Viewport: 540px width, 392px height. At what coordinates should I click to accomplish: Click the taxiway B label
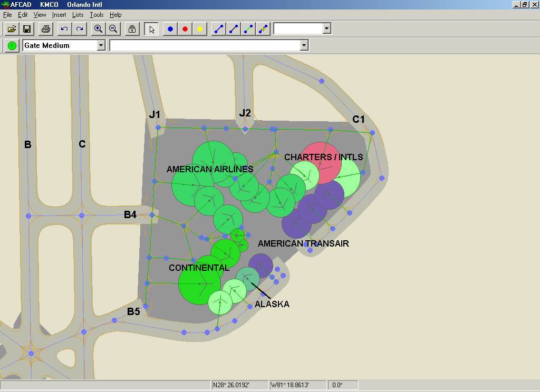28,144
